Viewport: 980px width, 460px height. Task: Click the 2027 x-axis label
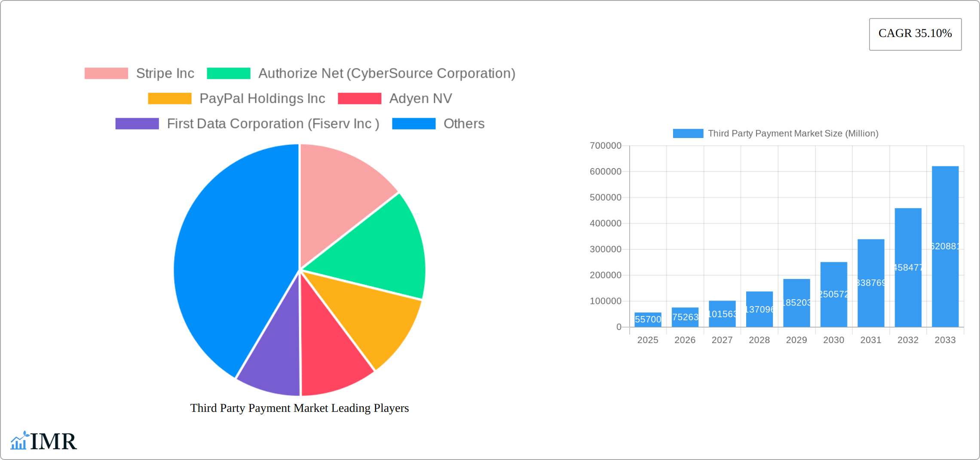[722, 340]
